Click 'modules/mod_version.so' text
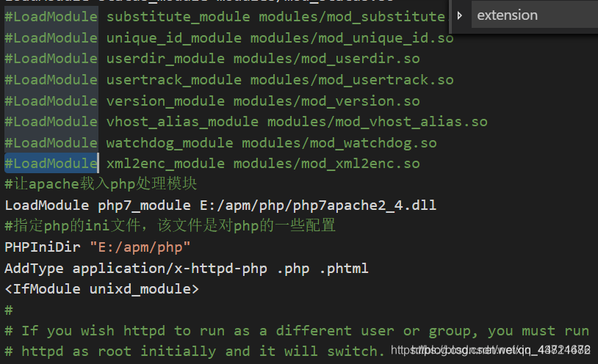This screenshot has height=364, width=598. 326,101
